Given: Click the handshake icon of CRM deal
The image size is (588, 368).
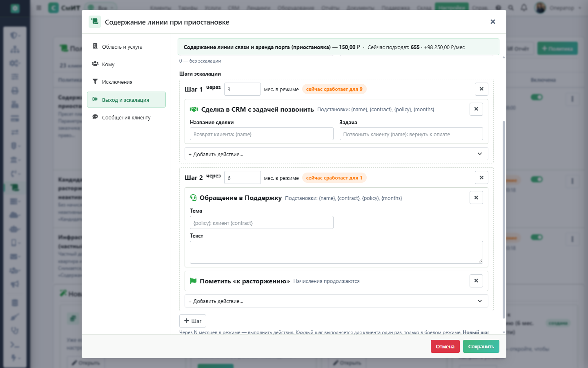Looking at the screenshot, I should tap(194, 109).
